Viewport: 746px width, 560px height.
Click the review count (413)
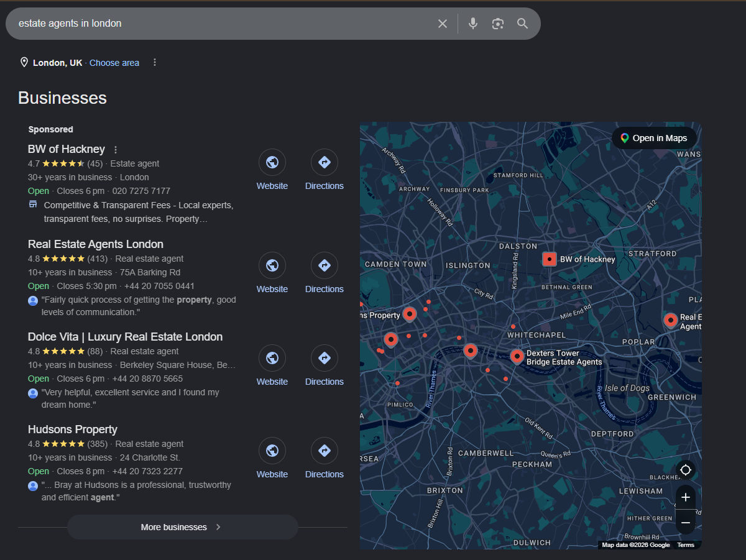(x=98, y=259)
